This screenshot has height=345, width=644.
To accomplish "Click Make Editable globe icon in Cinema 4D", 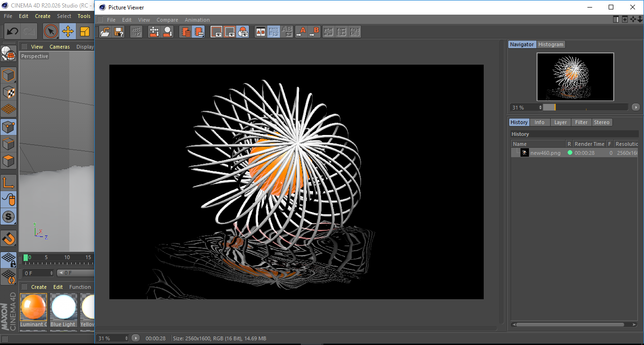I will [8, 54].
